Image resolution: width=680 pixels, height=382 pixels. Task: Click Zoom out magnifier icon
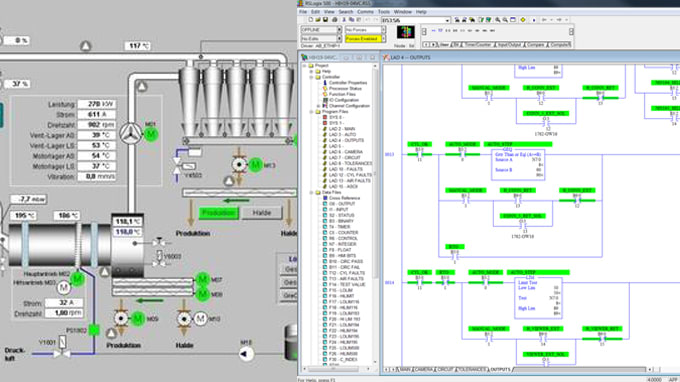pyautogui.click(x=505, y=20)
